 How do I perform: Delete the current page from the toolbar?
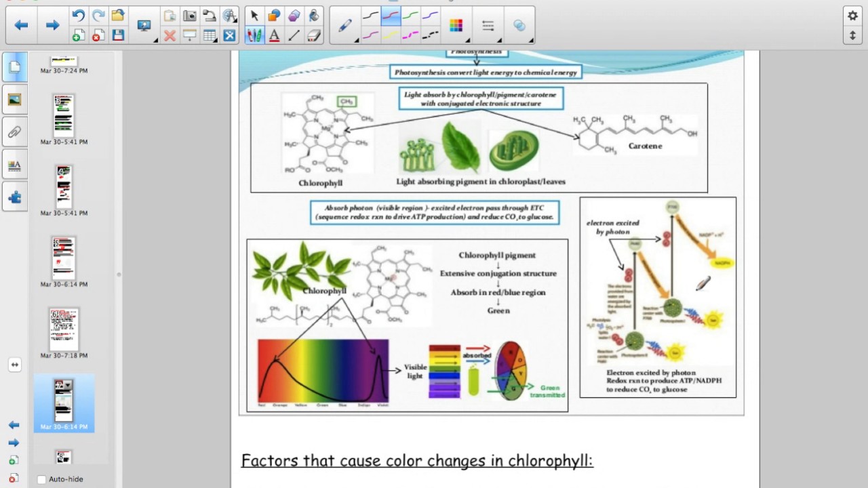[x=98, y=35]
